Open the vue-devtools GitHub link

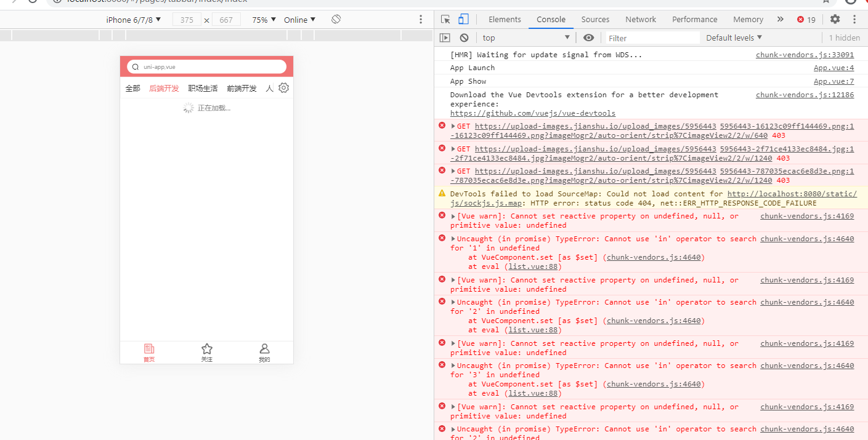[533, 113]
